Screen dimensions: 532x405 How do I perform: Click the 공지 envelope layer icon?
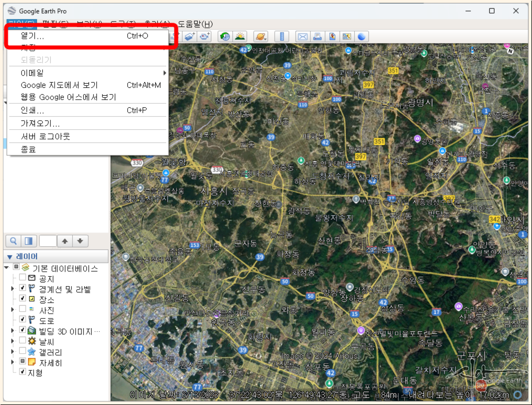[32, 278]
